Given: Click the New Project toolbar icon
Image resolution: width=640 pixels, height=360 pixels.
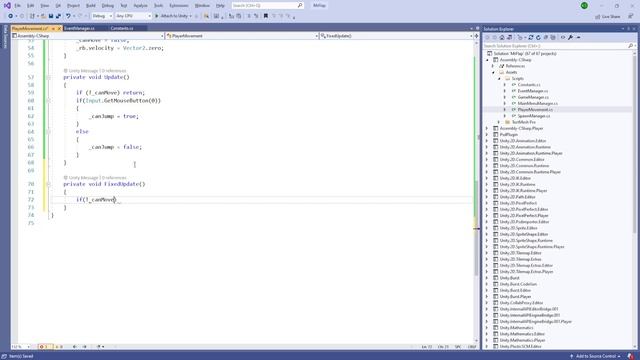Looking at the screenshot, I should [x=32, y=16].
